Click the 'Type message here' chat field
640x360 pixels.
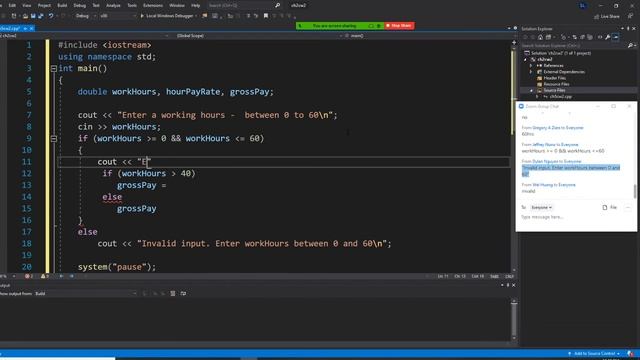click(576, 217)
